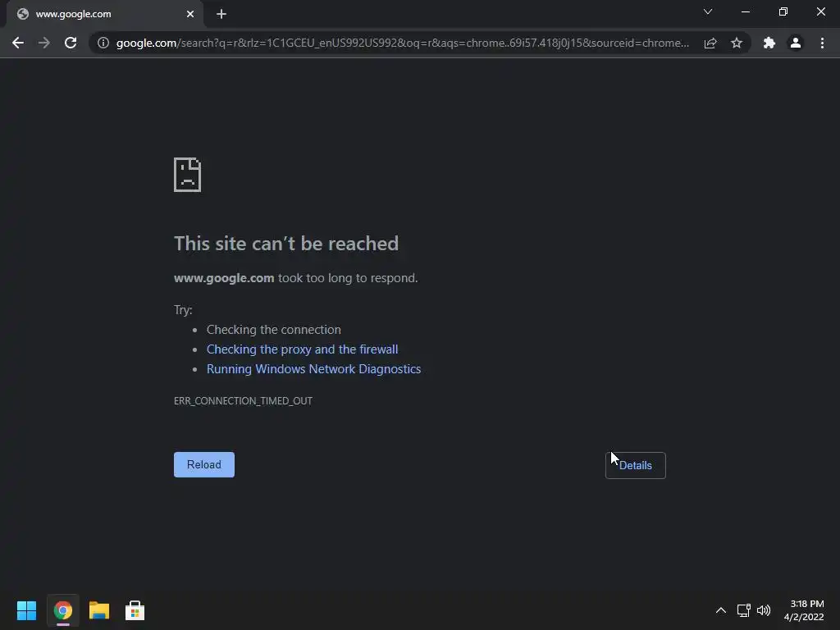Screen dimensions: 840x630
Task: Open File Explorer from the taskbar
Action: (x=99, y=610)
